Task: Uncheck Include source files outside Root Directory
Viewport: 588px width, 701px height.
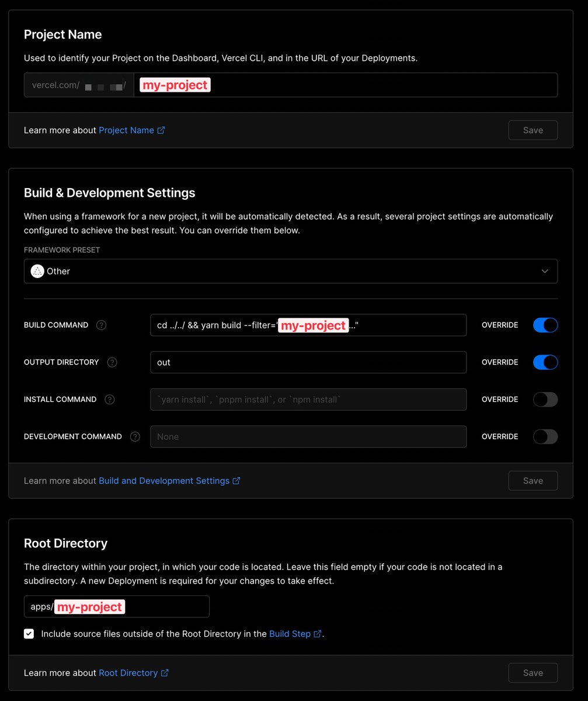Action: pyautogui.click(x=29, y=634)
